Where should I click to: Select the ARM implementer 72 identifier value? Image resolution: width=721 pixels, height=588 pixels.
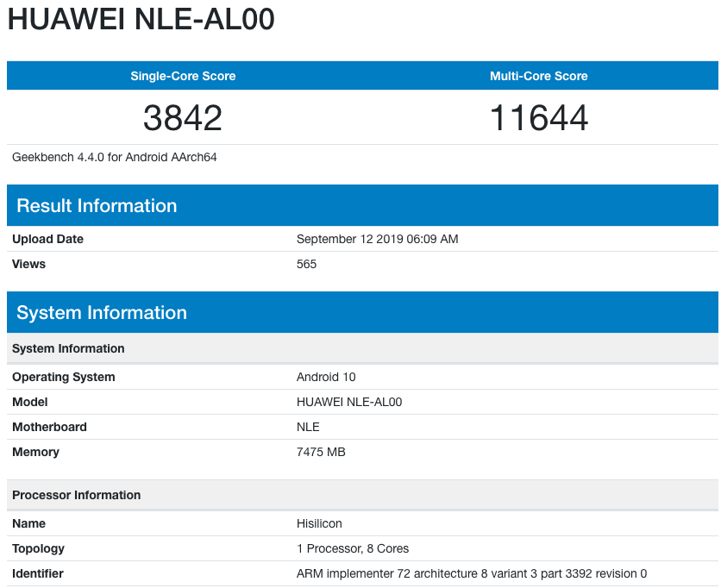471,573
